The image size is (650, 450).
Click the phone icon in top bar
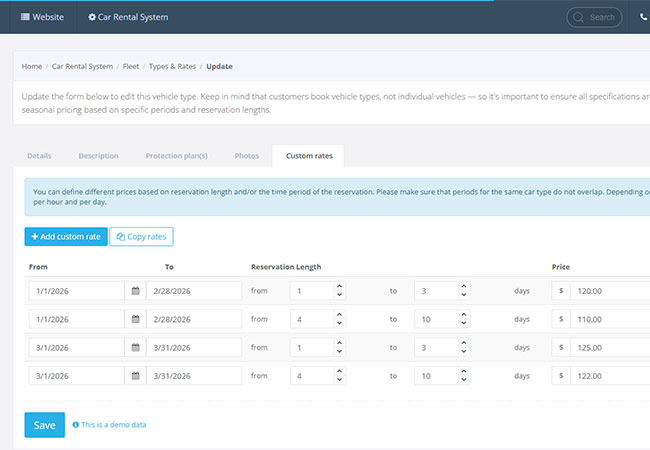coord(643,17)
